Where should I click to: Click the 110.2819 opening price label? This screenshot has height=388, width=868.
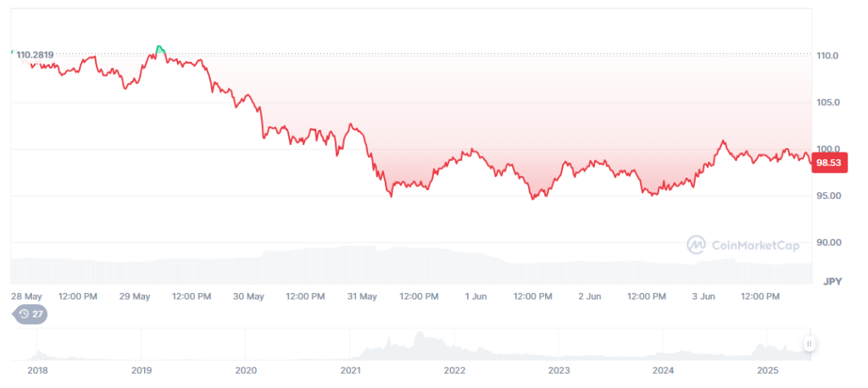tap(35, 55)
